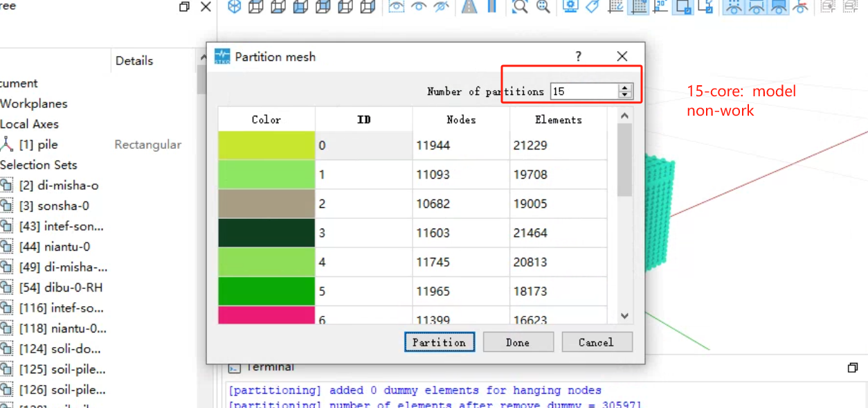Increase the number of partitions with up arrow

tap(626, 87)
